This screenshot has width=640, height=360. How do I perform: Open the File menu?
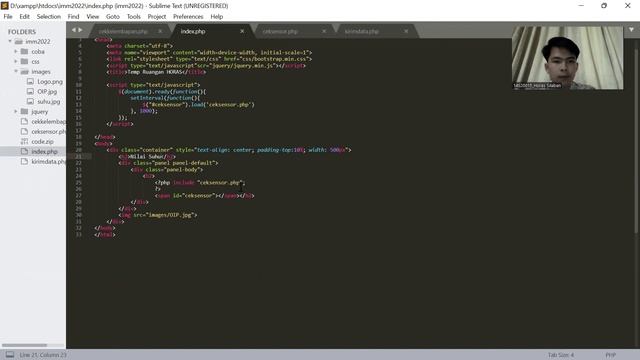(8, 17)
